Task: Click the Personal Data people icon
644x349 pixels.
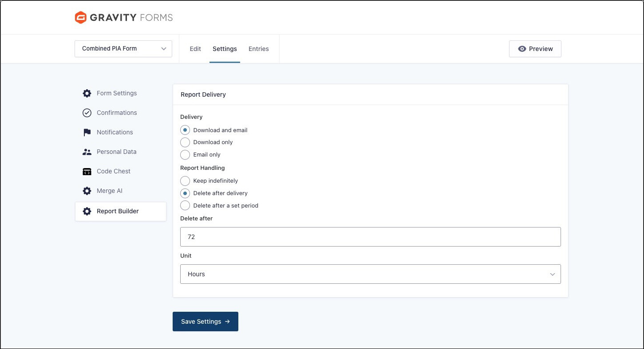Action: coord(87,152)
